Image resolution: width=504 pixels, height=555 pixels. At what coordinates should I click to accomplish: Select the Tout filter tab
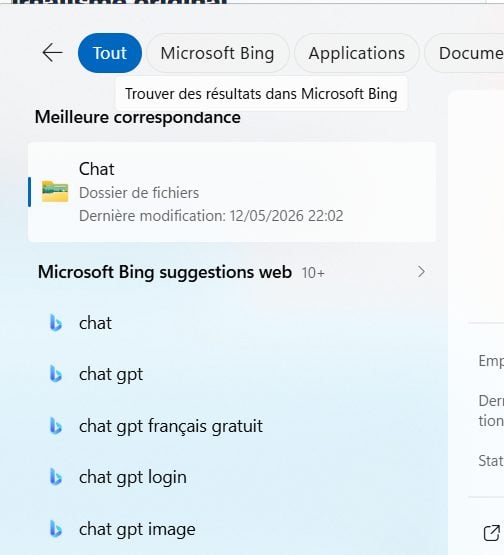pyautogui.click(x=110, y=53)
